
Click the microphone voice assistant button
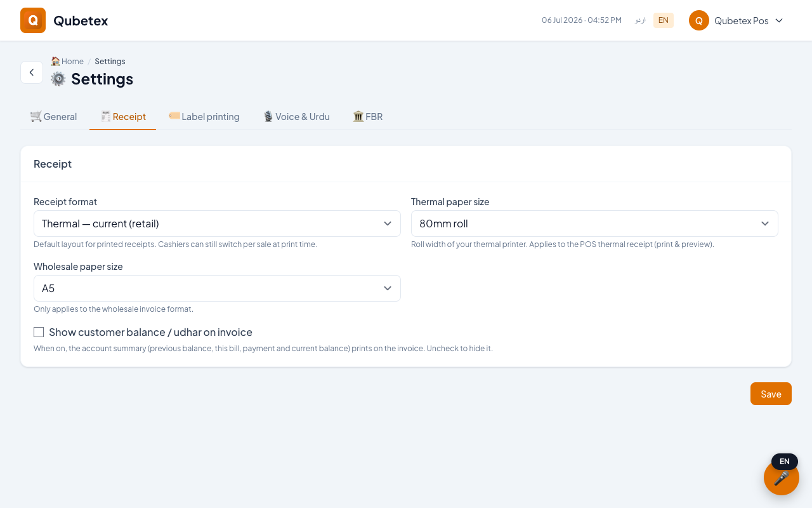pyautogui.click(x=782, y=478)
